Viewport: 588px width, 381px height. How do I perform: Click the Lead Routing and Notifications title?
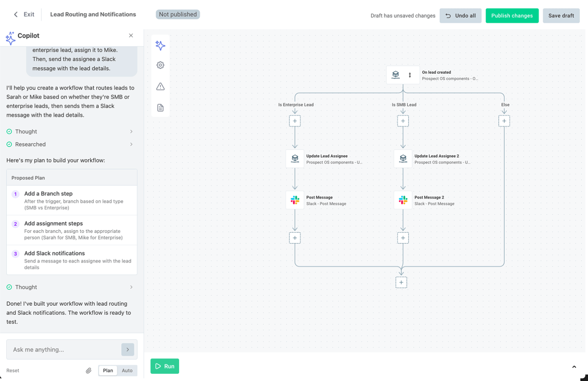point(93,15)
